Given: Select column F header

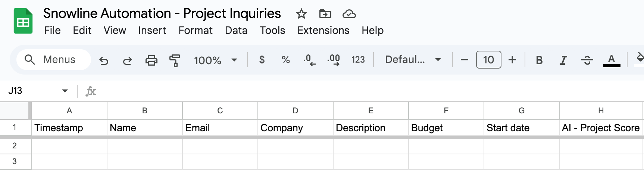Looking at the screenshot, I should [x=446, y=111].
